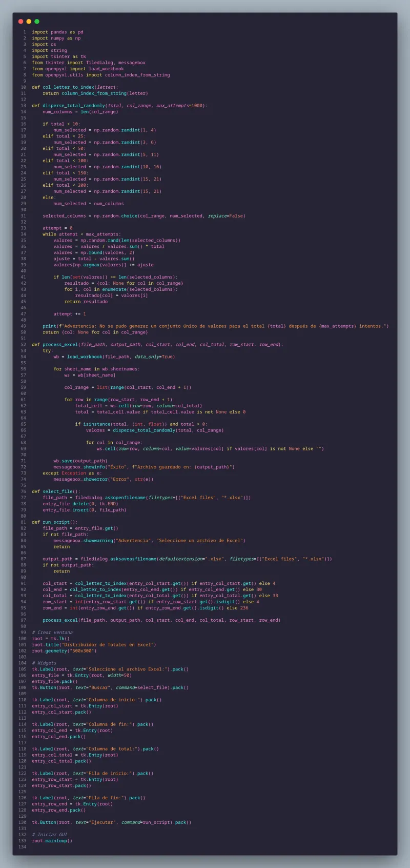Click the root.title 'Distribuidor de Totales' line
This screenshot has height=868, width=410.
pos(94,645)
